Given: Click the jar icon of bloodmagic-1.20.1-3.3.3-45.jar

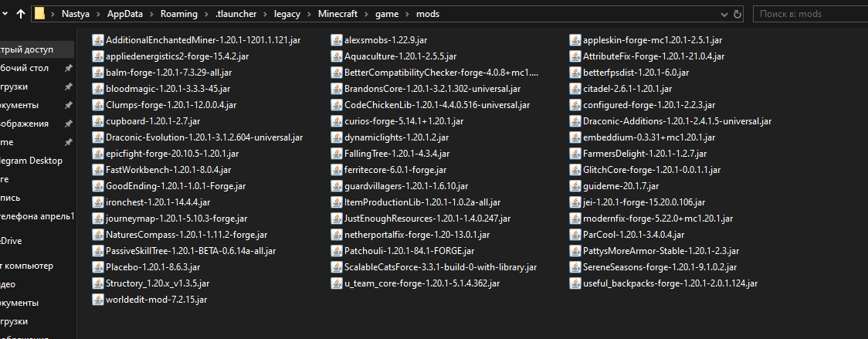Looking at the screenshot, I should (x=98, y=89).
